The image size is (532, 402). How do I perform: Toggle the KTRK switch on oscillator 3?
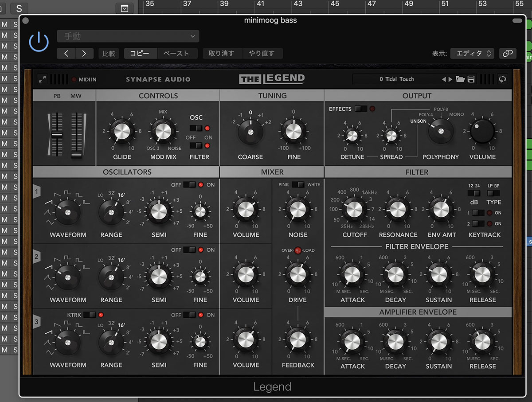(90, 315)
